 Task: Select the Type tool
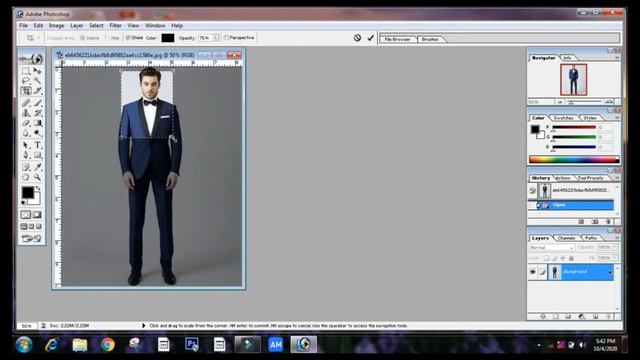pyautogui.click(x=38, y=145)
